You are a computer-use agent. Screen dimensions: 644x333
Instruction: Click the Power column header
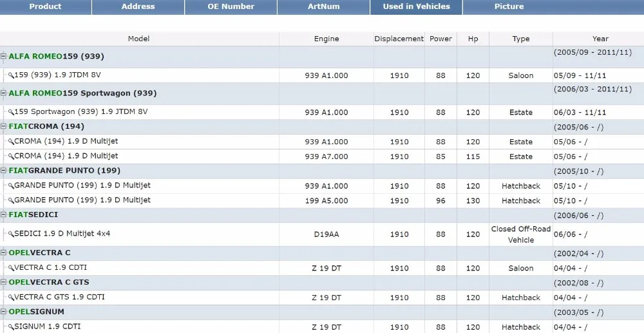point(440,39)
